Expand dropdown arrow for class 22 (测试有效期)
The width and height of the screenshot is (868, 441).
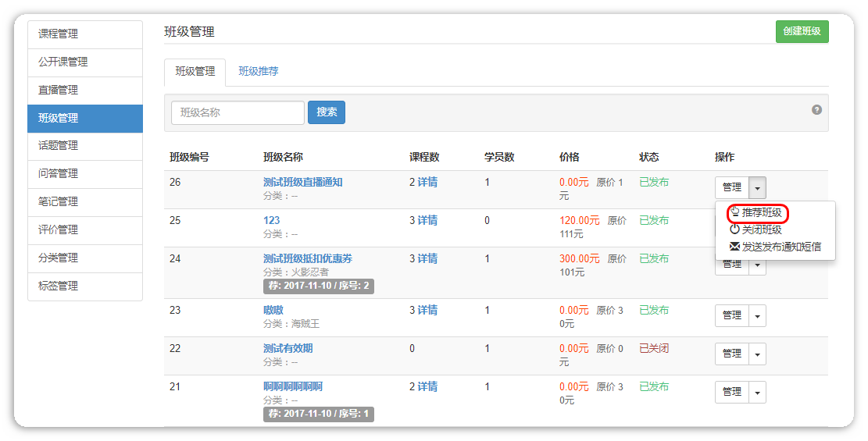(757, 354)
